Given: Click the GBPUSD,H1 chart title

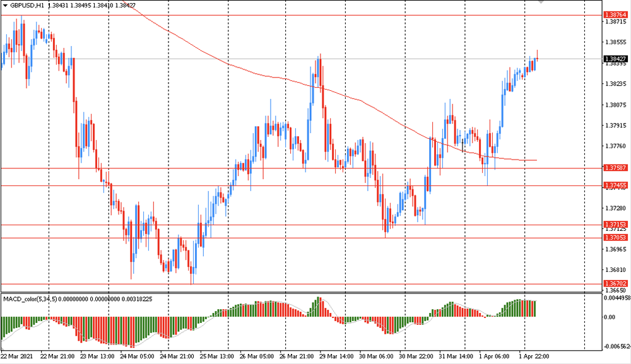Looking at the screenshot, I should 27,6.
